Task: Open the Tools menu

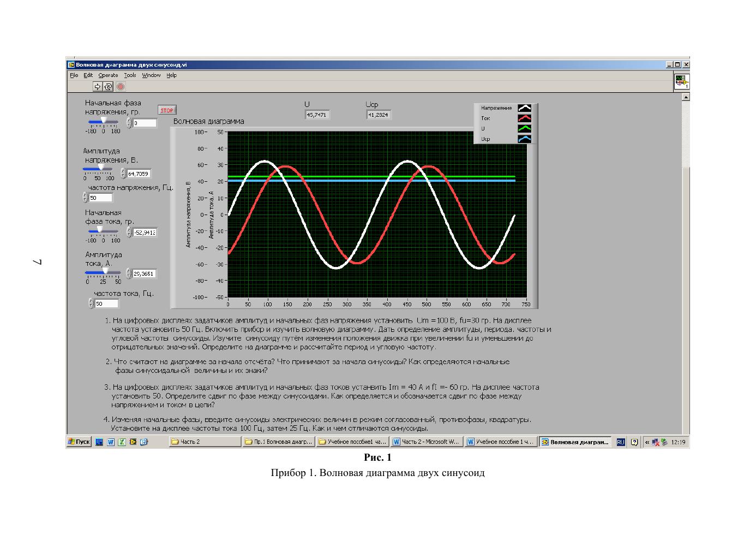Action: pyautogui.click(x=130, y=75)
